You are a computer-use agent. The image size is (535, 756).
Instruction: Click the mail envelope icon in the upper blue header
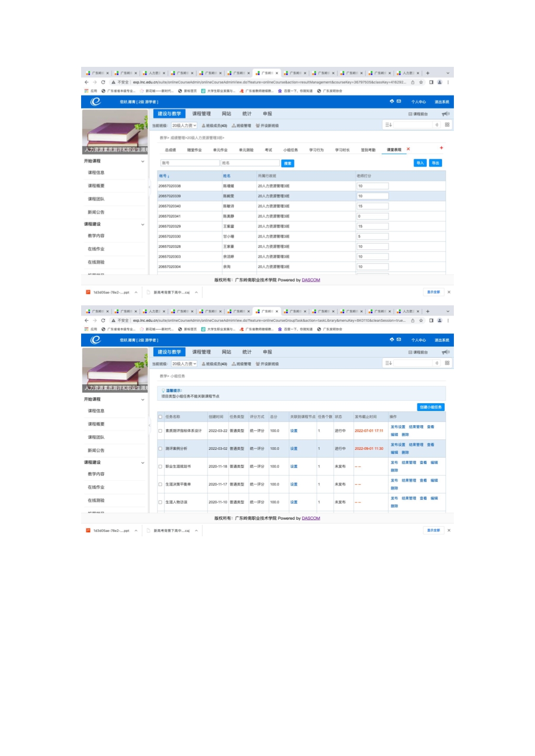pyautogui.click(x=399, y=101)
